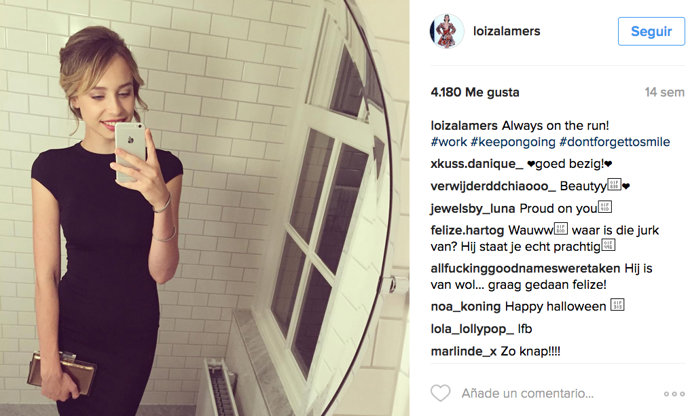Click the loizalamers profile avatar

click(447, 31)
